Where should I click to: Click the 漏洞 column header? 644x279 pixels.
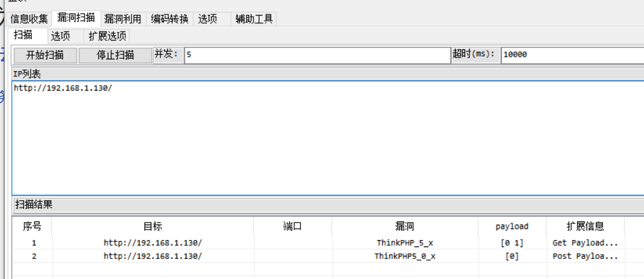[404, 226]
